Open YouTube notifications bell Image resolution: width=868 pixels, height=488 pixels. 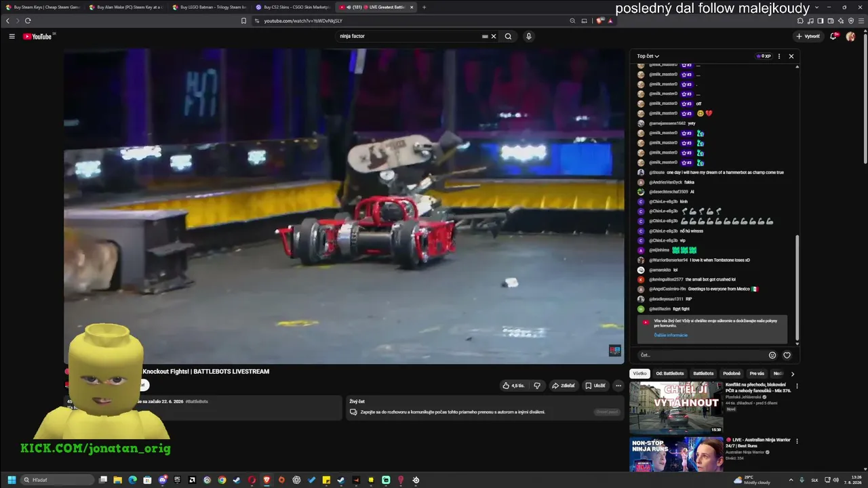pyautogui.click(x=833, y=37)
